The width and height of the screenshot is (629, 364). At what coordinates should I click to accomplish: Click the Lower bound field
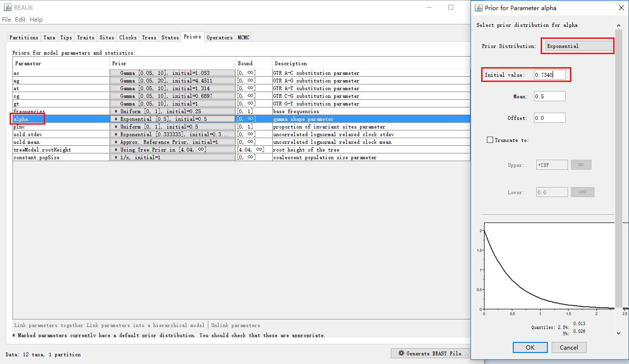552,192
